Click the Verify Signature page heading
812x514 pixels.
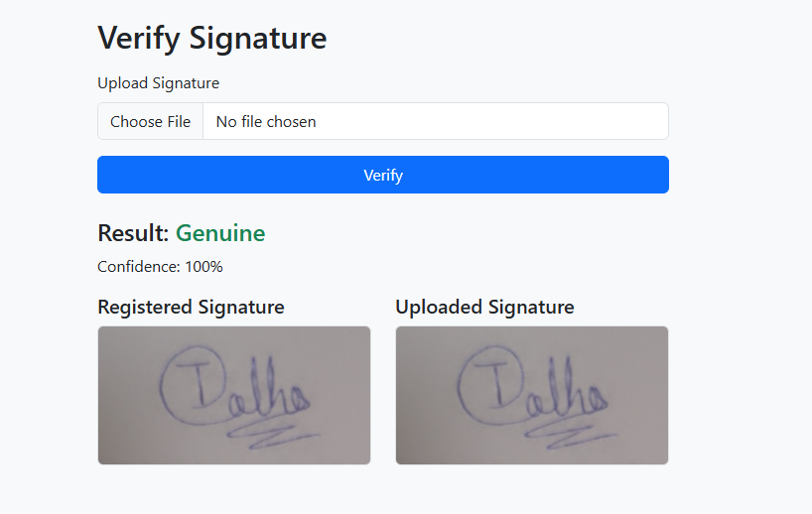pos(212,38)
